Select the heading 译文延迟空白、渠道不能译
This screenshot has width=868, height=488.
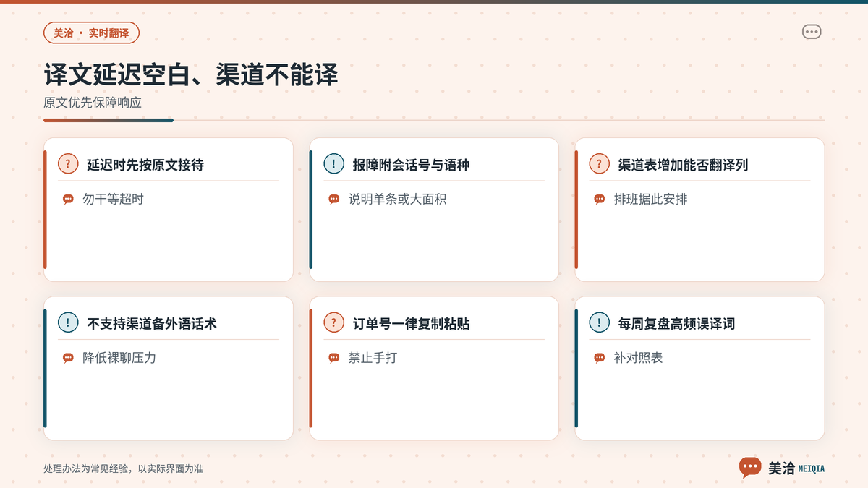[x=191, y=75]
